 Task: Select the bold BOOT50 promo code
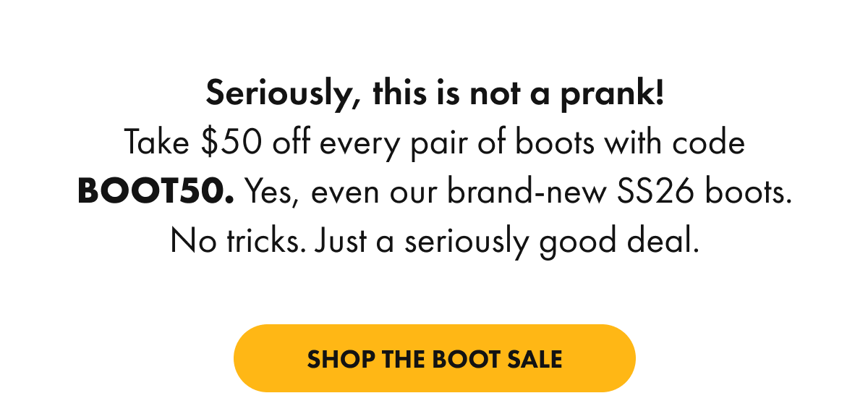(x=156, y=192)
